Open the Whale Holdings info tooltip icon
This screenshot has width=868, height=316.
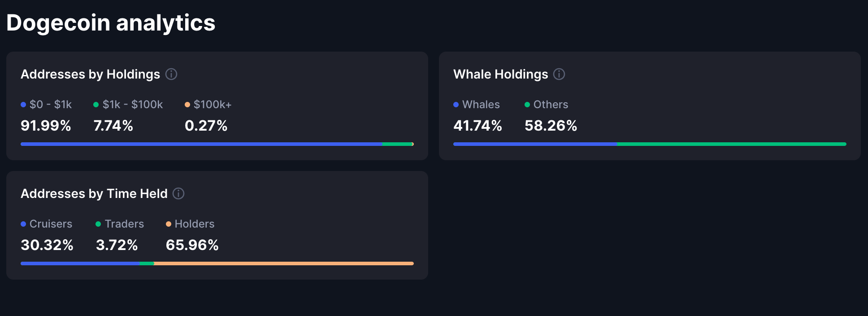(x=559, y=74)
